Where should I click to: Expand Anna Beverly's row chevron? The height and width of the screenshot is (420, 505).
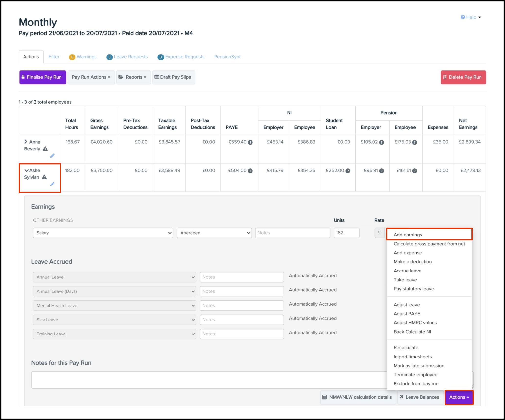pyautogui.click(x=26, y=142)
